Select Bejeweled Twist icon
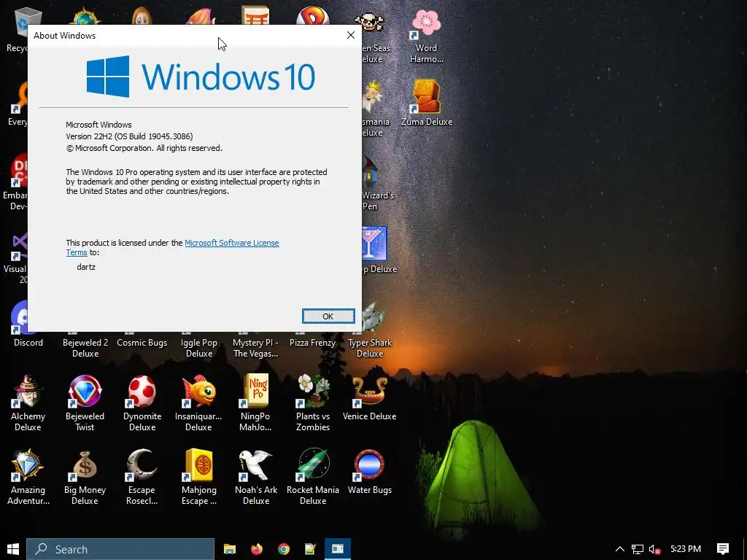Image resolution: width=747 pixels, height=560 pixels. click(85, 402)
